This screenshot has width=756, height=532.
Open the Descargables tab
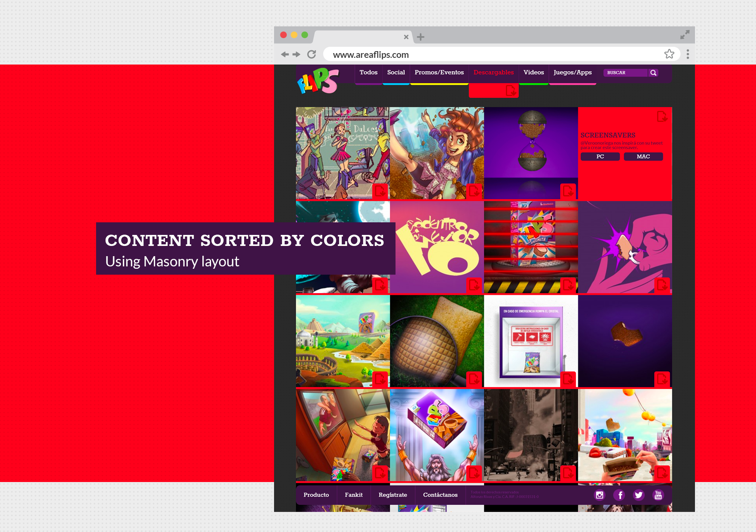point(493,73)
